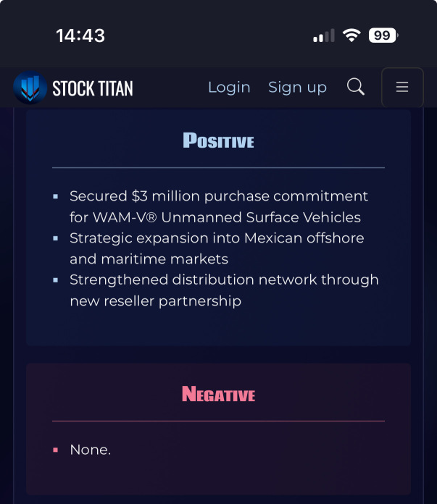Screen dimensions: 437x504
Task: Tap the battery 99 indicator
Action: click(x=383, y=35)
